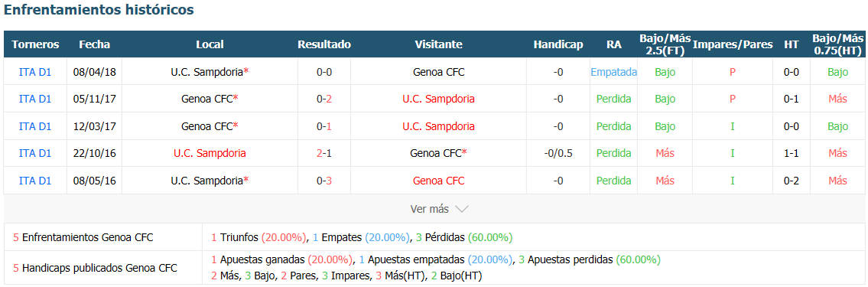Open ITA D1 link for 05/11/17 match
Viewport: 868px width, 287px height.
coord(35,99)
